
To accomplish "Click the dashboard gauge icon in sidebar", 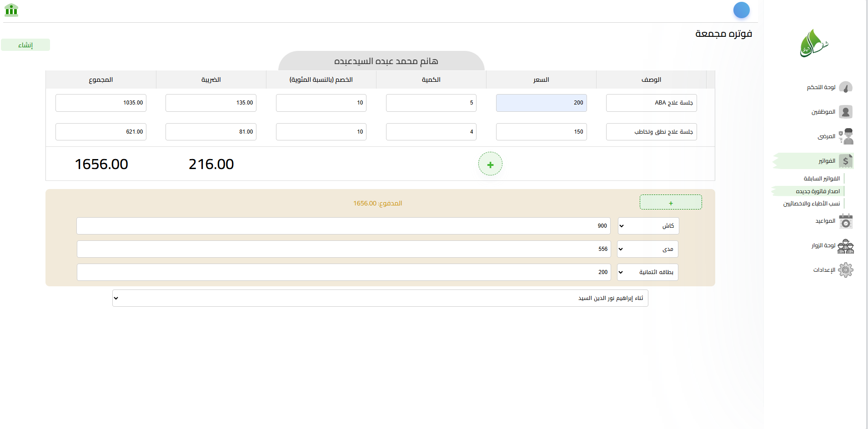I will tap(845, 87).
